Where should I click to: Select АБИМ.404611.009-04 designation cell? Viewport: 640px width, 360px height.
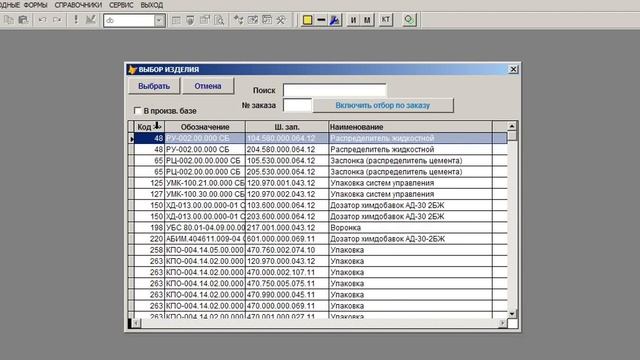click(205, 239)
